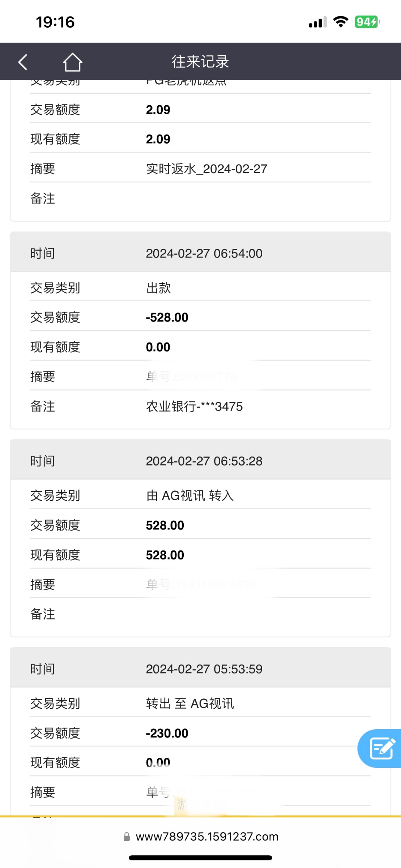401x868 pixels.
Task: Tap the 由 AG视讯 转入 entry
Action: click(x=190, y=495)
